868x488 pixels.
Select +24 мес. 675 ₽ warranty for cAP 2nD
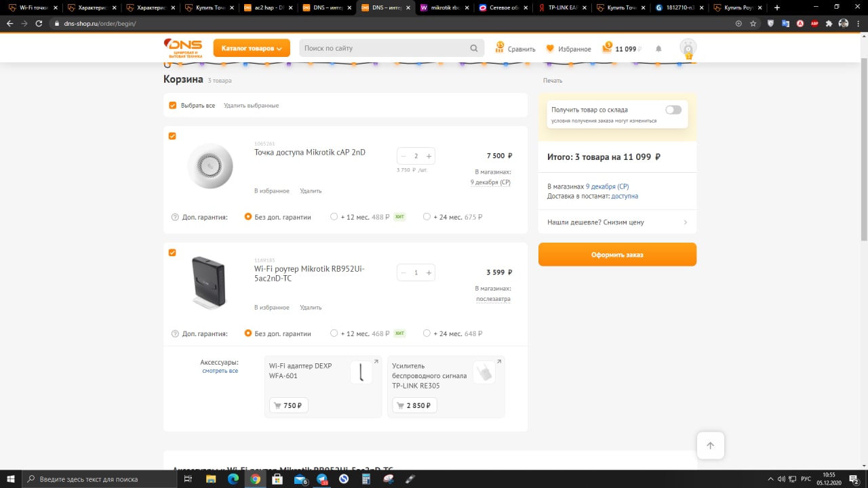427,217
